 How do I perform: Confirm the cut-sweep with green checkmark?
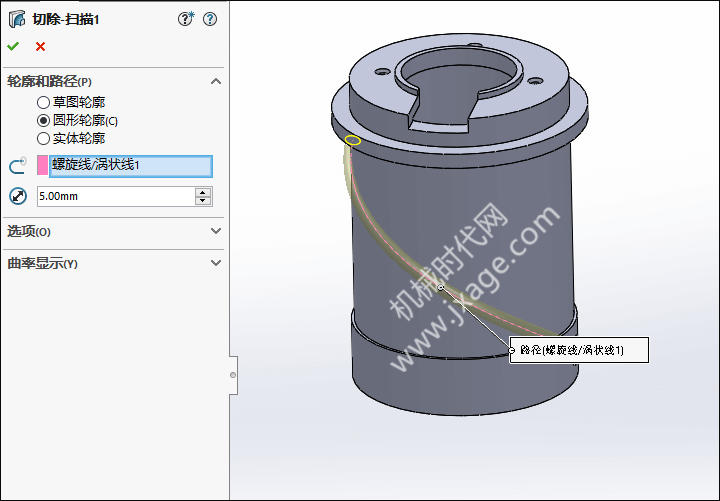[13, 46]
